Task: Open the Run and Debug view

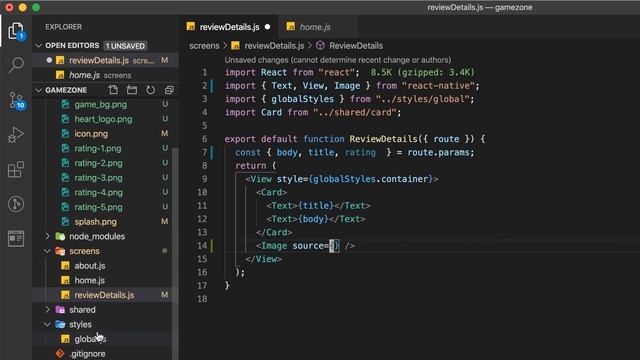Action: coord(16,135)
